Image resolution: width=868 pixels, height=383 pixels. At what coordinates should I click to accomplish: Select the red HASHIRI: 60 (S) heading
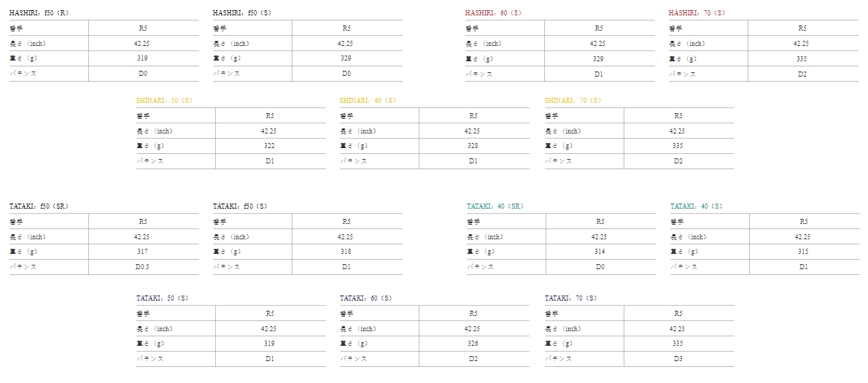coord(493,12)
